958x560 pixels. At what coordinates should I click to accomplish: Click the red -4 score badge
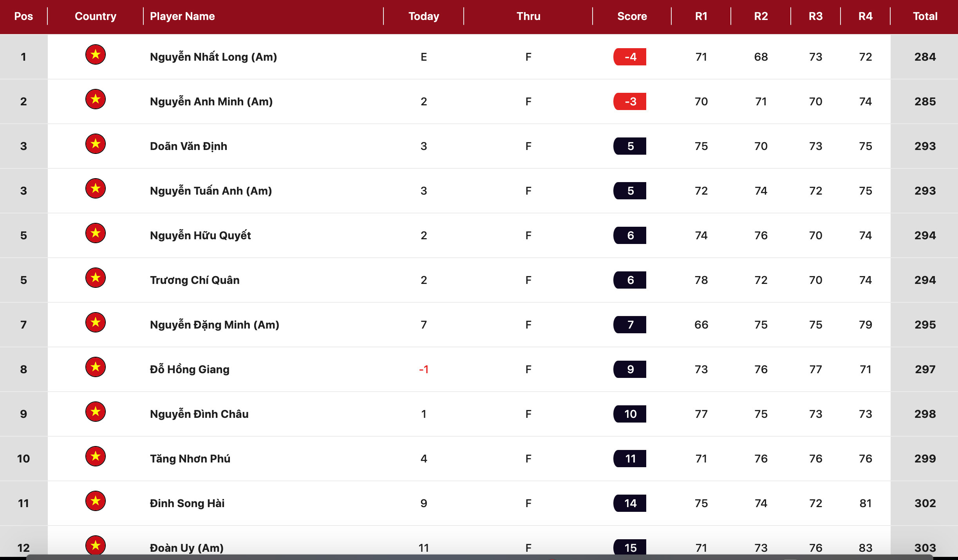click(630, 57)
